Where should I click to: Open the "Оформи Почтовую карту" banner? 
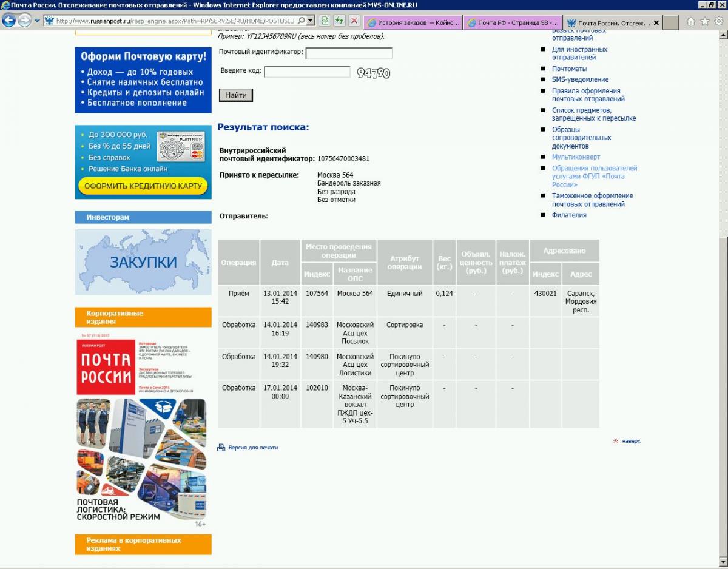143,80
